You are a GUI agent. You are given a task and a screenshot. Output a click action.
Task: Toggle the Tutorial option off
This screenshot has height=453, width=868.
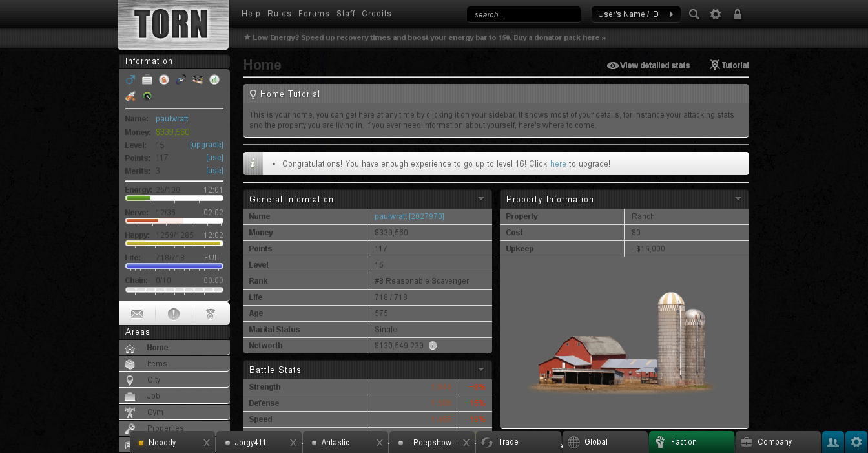(x=729, y=65)
